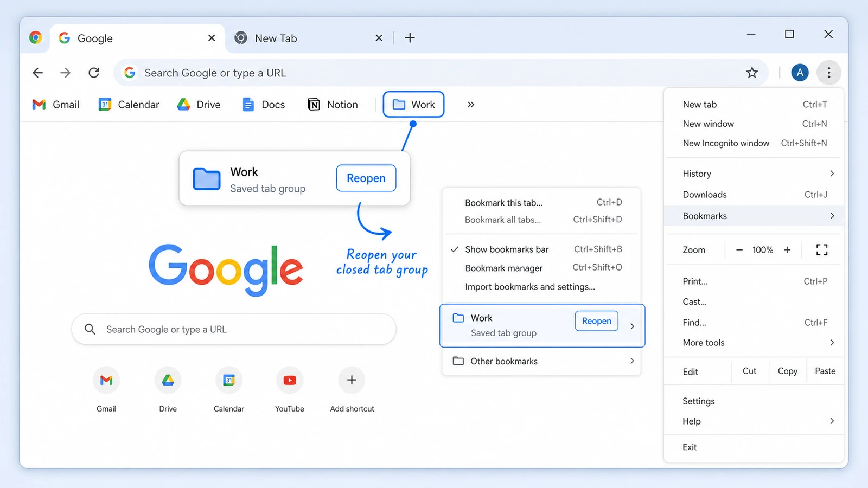868x488 pixels.
Task: Open Settings from Chrome menu
Action: 754,401
